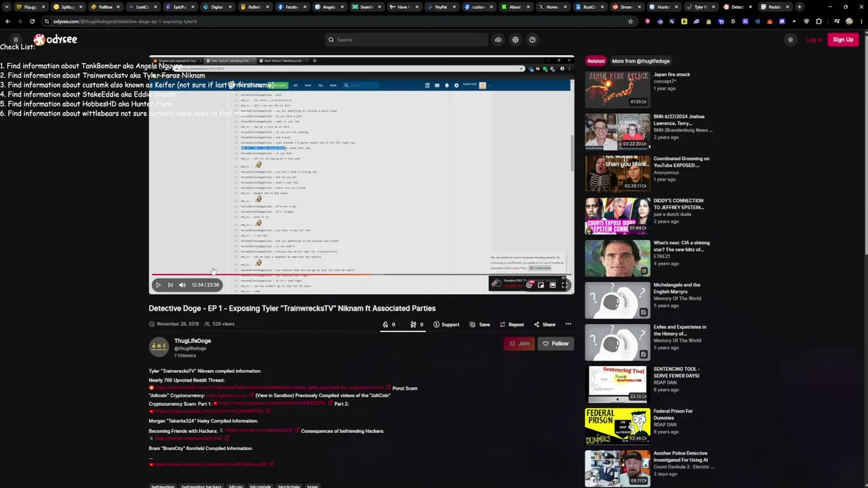The image size is (868, 488).
Task: Save the video to a playlist
Action: click(480, 325)
